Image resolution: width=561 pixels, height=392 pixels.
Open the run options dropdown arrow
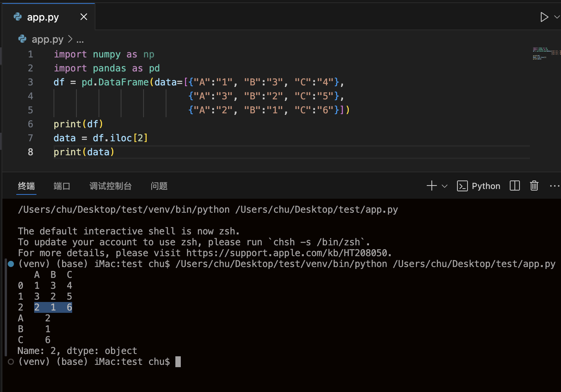pyautogui.click(x=557, y=17)
